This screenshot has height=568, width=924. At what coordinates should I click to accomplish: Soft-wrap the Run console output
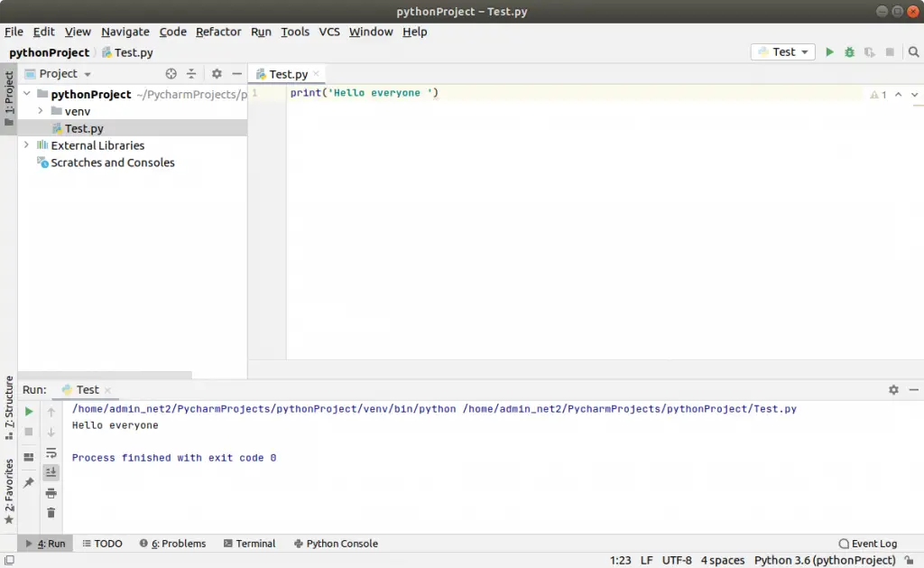click(51, 454)
